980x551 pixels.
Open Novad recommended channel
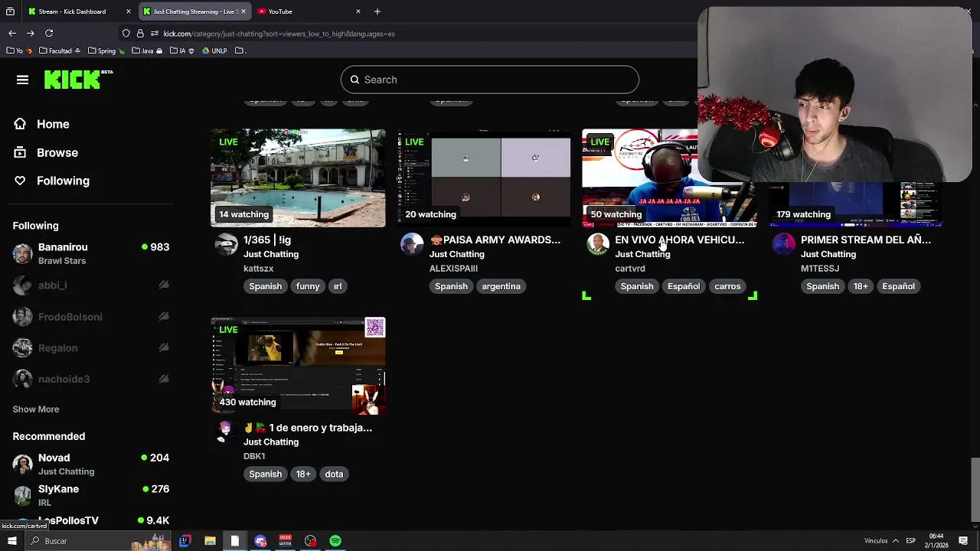tap(90, 464)
